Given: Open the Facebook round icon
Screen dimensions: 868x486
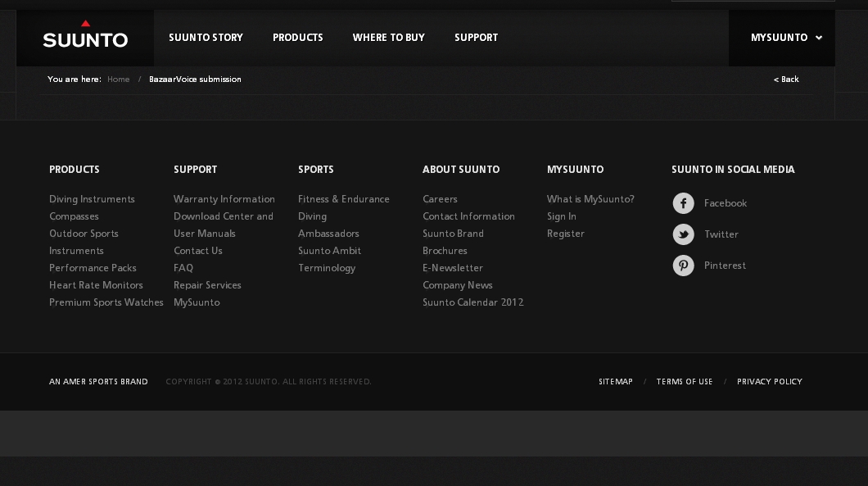Looking at the screenshot, I should (x=683, y=203).
